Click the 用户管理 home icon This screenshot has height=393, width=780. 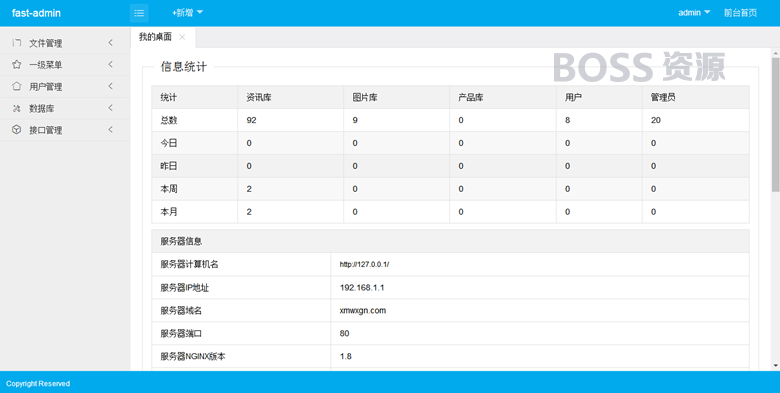[16, 86]
